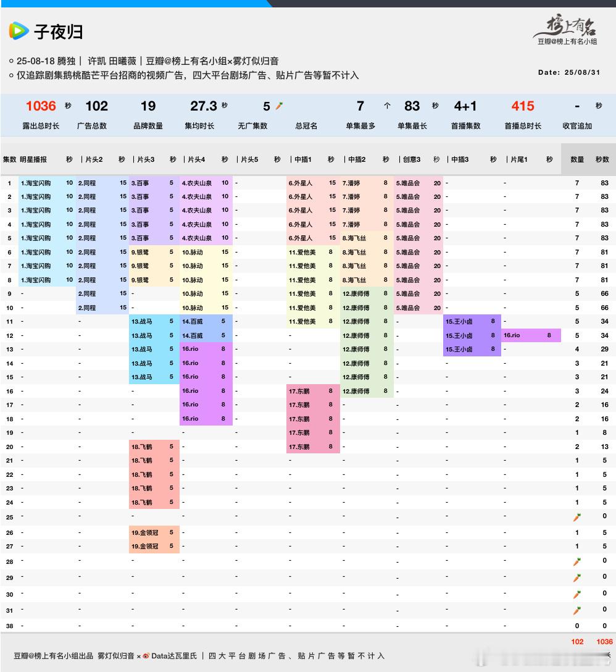The height and width of the screenshot is (672, 616).
Task: Click the 27.3 集均时长 figure
Action: pyautogui.click(x=204, y=106)
